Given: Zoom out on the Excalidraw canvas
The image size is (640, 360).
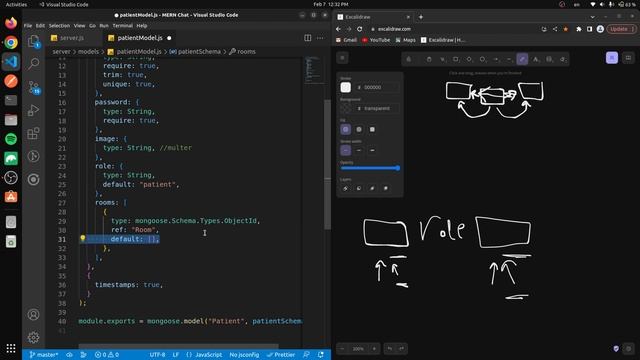Looking at the screenshot, I should (x=342, y=349).
